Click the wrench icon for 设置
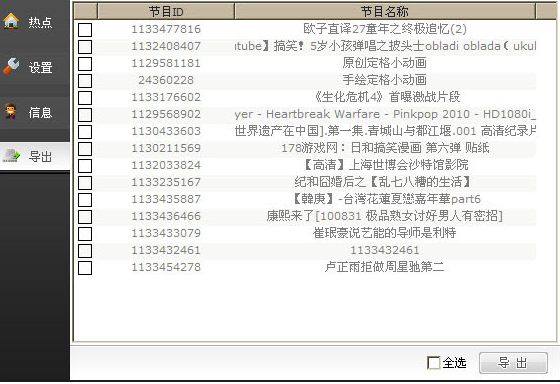Image resolution: width=560 pixels, height=384 pixels. pyautogui.click(x=11, y=66)
